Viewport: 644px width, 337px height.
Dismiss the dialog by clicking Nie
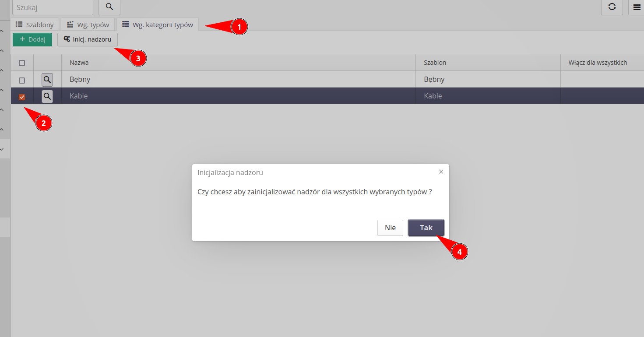tap(390, 228)
